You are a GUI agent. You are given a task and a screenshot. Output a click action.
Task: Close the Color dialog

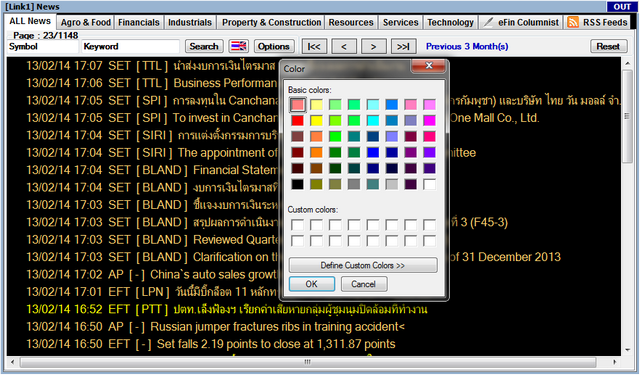429,66
